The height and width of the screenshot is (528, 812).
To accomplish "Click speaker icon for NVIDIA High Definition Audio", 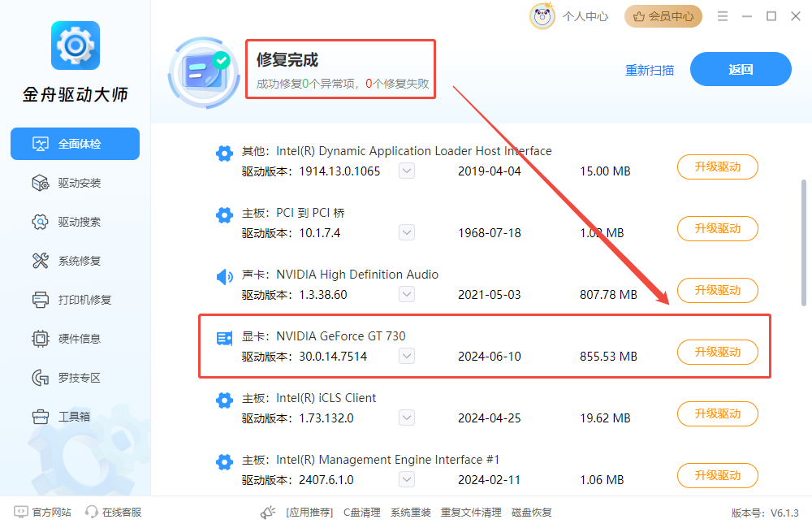I will pyautogui.click(x=224, y=277).
